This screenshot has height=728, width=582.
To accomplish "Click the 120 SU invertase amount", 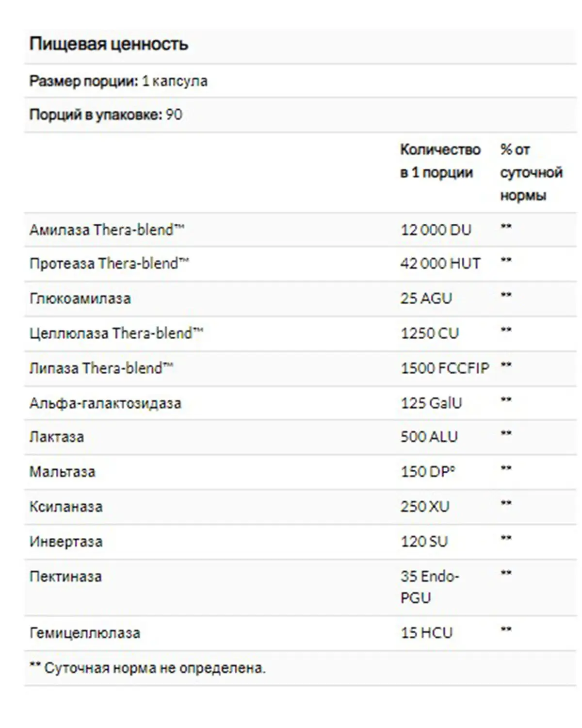I will pos(424,542).
